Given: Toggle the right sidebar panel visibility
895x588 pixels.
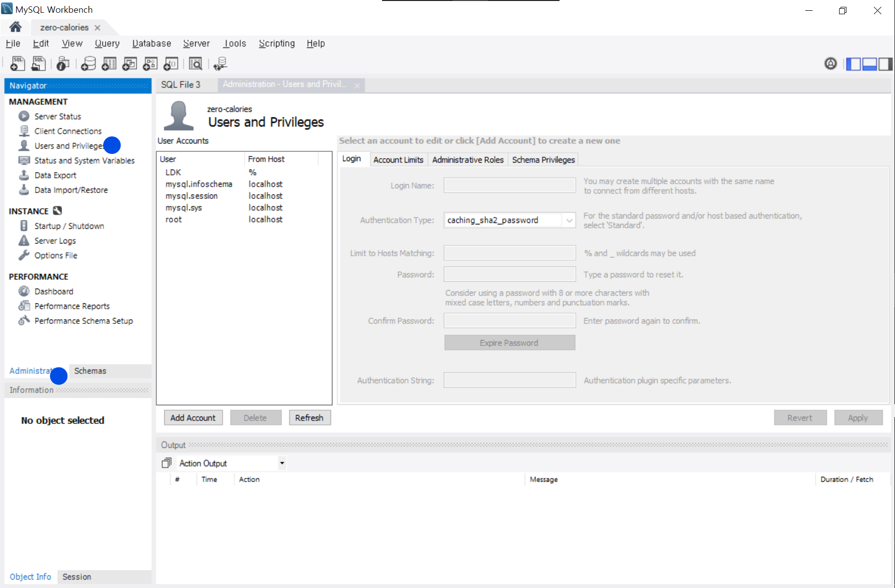Looking at the screenshot, I should (x=885, y=64).
